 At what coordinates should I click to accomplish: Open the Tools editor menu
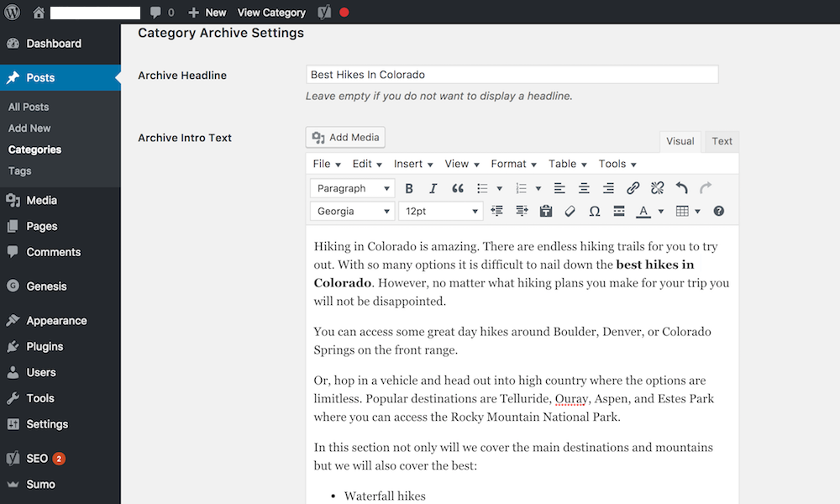coord(617,164)
